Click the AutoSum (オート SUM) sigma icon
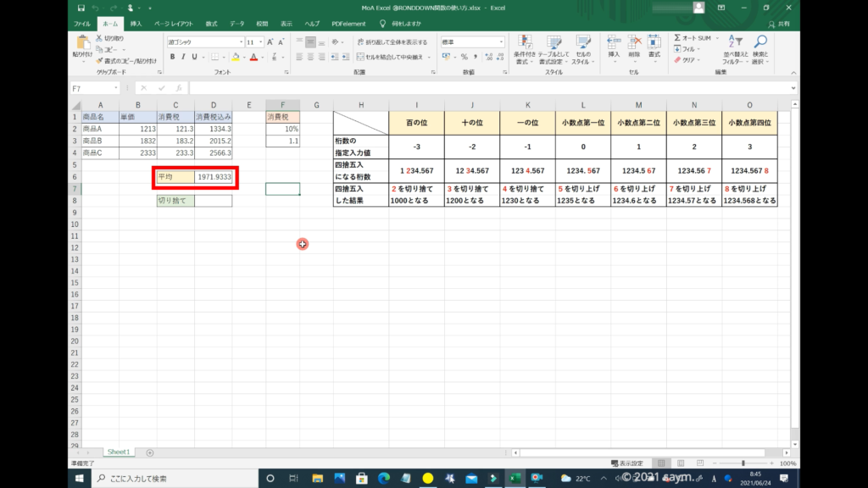This screenshot has width=868, height=488. [677, 38]
